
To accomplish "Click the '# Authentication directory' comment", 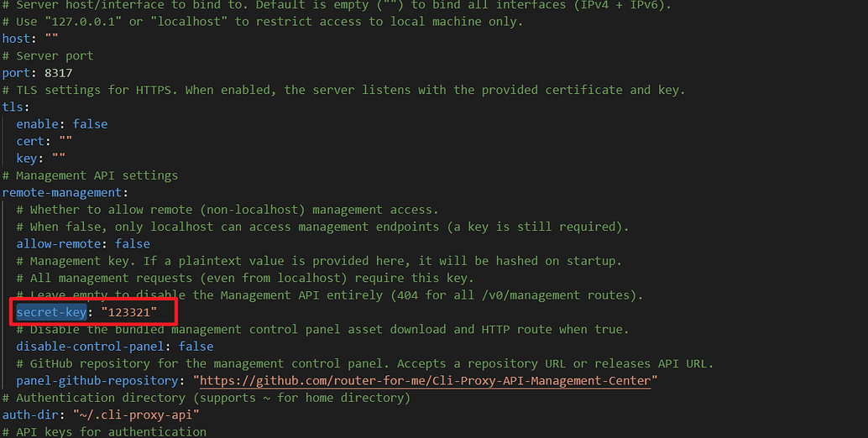I will [207, 398].
